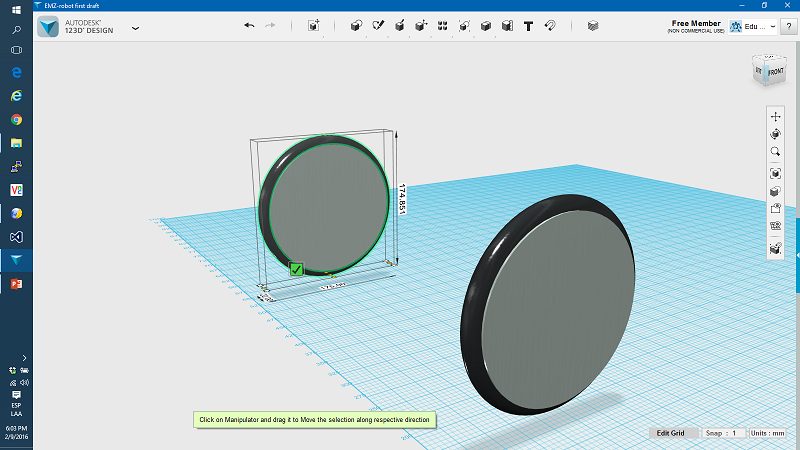Click the 174.851 height dimension label
The image size is (800, 450).
pos(402,199)
